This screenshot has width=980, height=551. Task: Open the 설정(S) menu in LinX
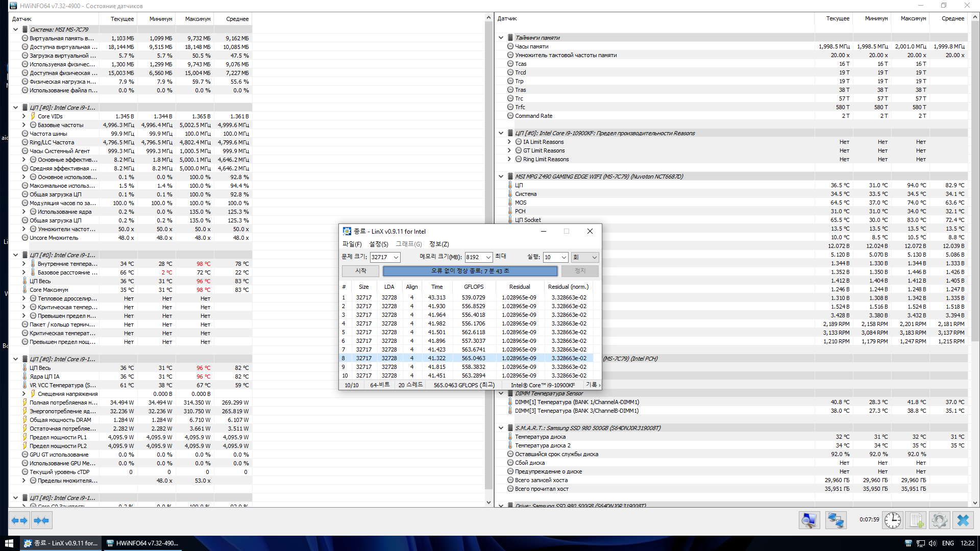[379, 244]
